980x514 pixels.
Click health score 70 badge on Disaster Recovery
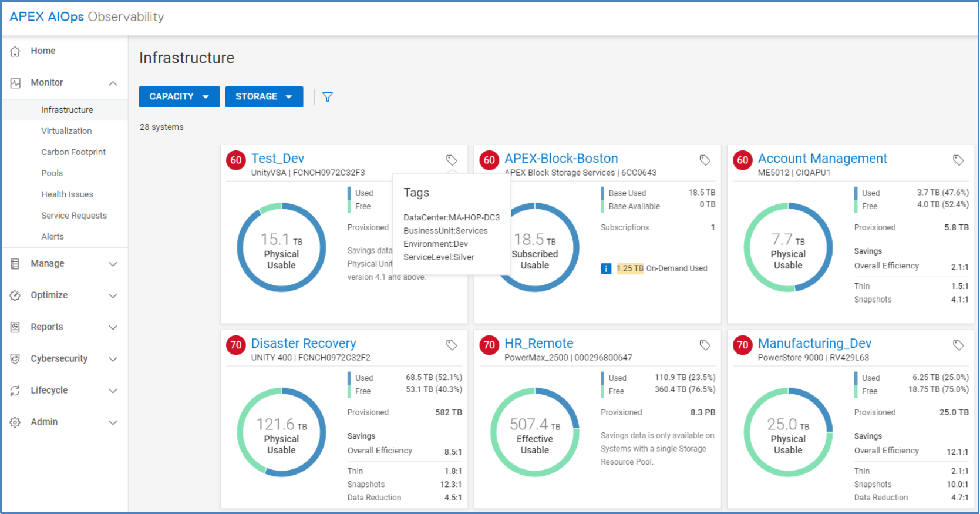236,345
